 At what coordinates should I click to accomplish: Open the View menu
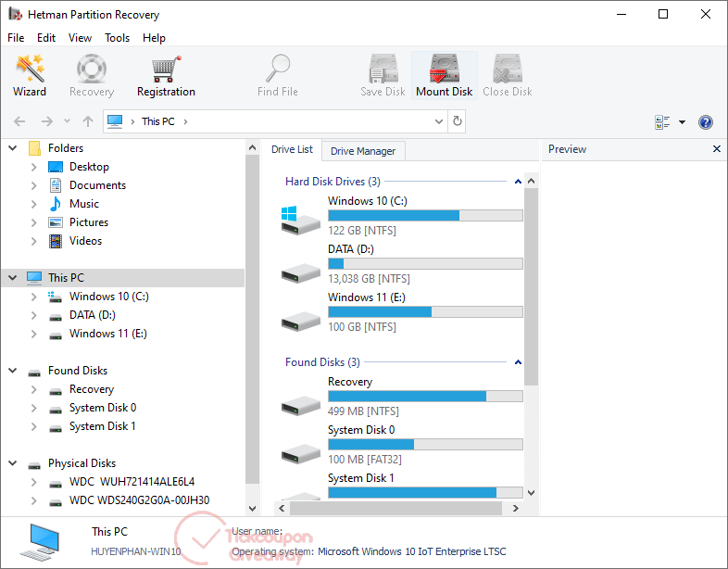tap(80, 38)
